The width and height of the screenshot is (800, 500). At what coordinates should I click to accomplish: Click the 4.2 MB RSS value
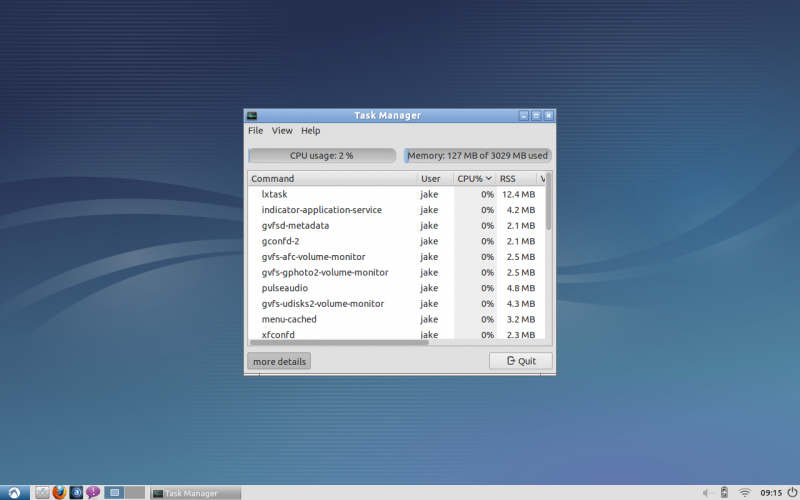pos(521,210)
